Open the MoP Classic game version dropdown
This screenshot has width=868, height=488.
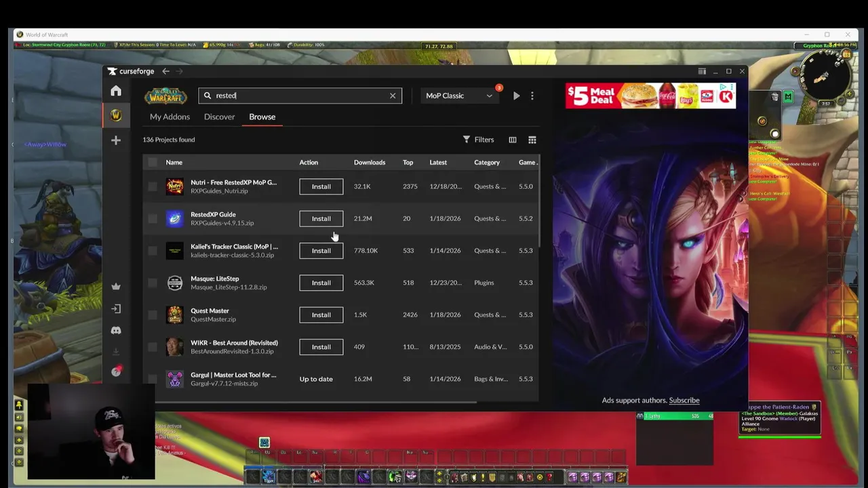[x=459, y=96]
